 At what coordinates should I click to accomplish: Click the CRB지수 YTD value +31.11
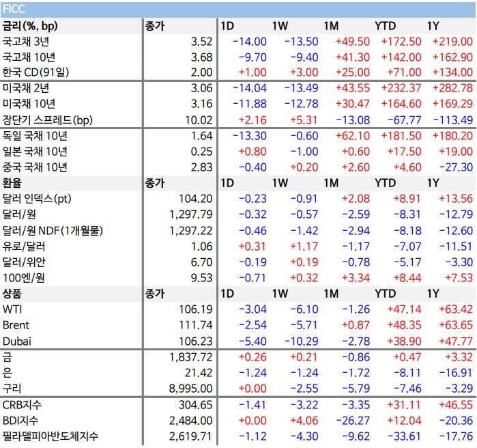click(x=404, y=405)
